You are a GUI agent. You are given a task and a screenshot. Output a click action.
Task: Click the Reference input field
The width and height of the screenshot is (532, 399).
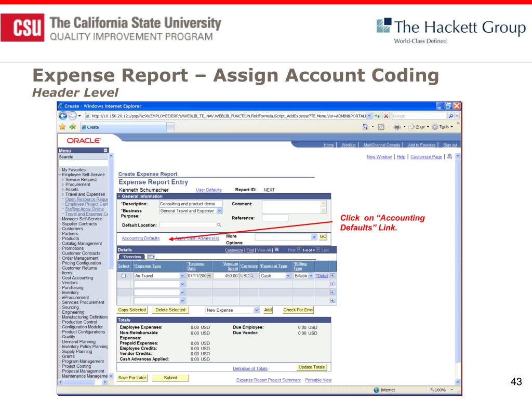[x=275, y=218]
